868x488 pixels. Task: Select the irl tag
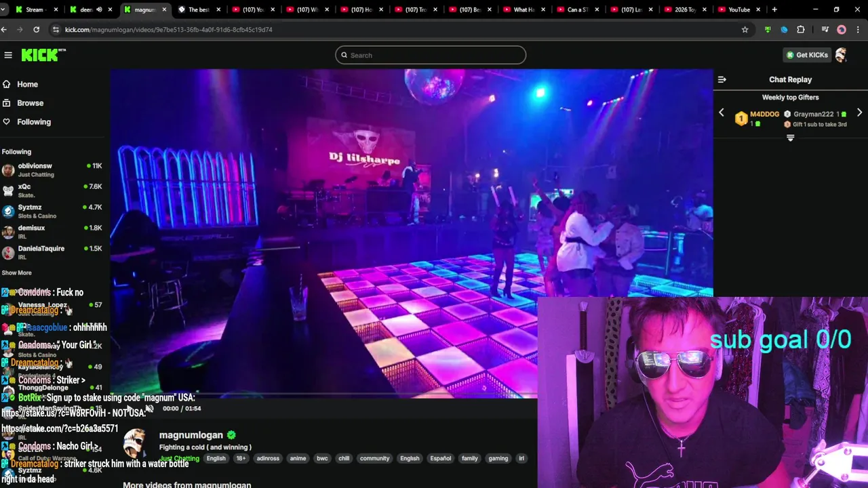(x=521, y=458)
